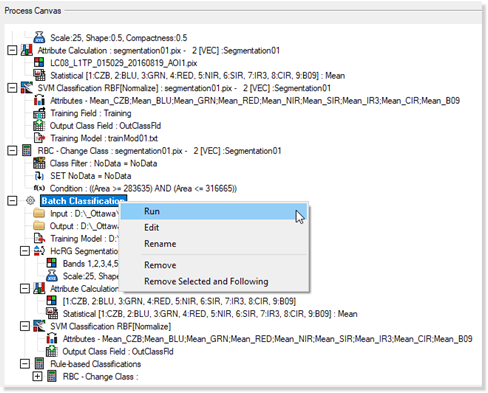Screen dimensions: 488x393
Task: Click the color grid icon beside LC08_L1TP_015029 file
Action: coord(39,63)
